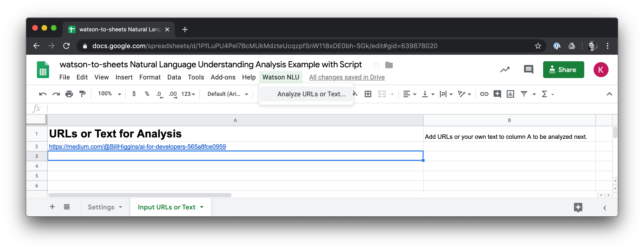The image size is (644, 251).
Task: Open the activity dashboard trend icon
Action: coord(505,70)
